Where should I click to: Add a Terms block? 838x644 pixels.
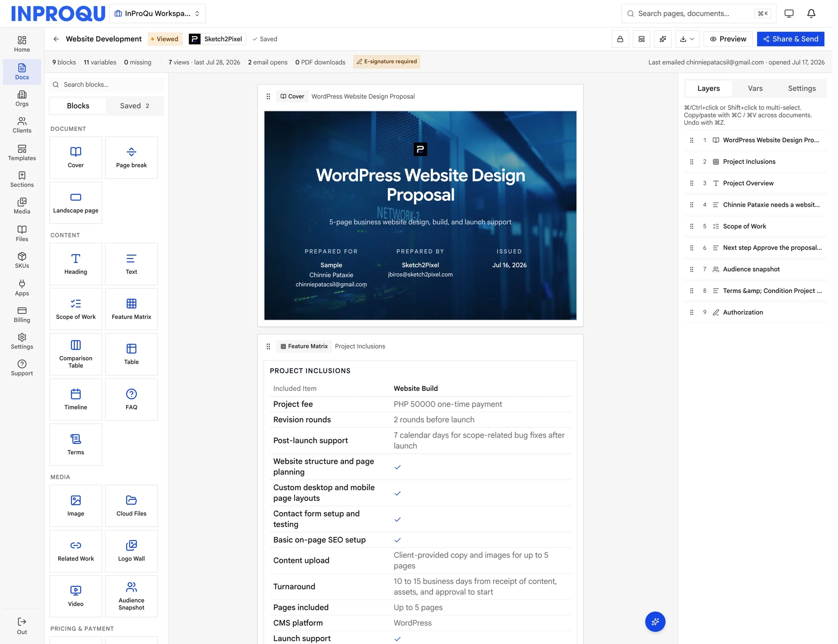pyautogui.click(x=76, y=445)
